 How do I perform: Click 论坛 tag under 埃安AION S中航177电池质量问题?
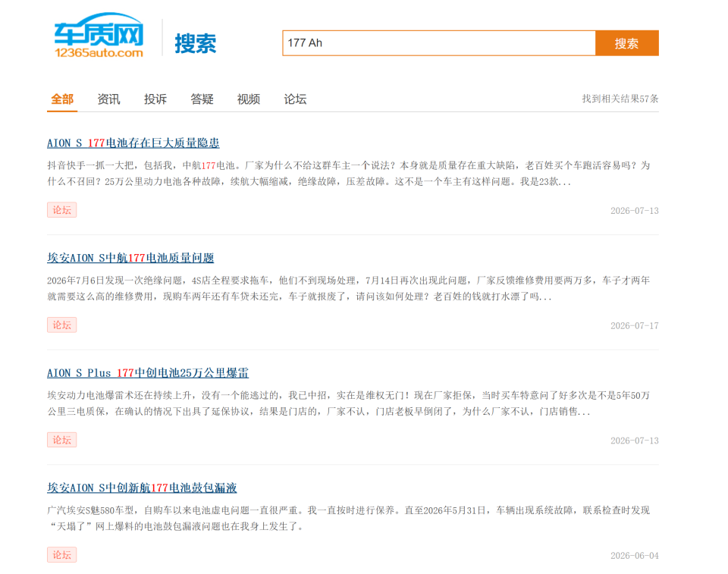61,325
